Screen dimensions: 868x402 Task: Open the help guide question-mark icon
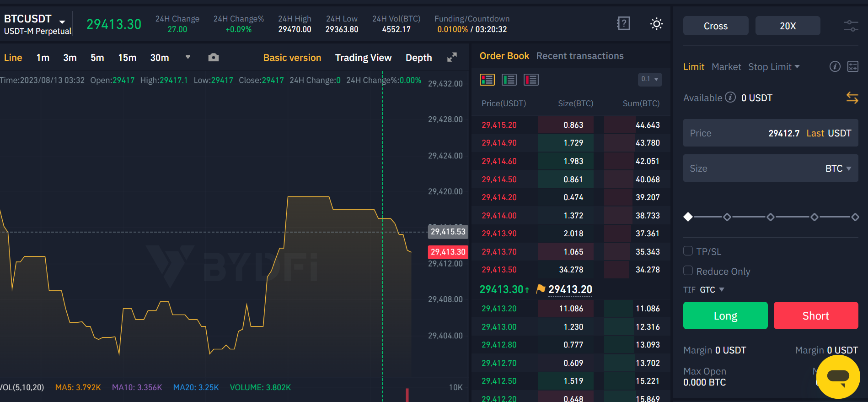tap(623, 23)
